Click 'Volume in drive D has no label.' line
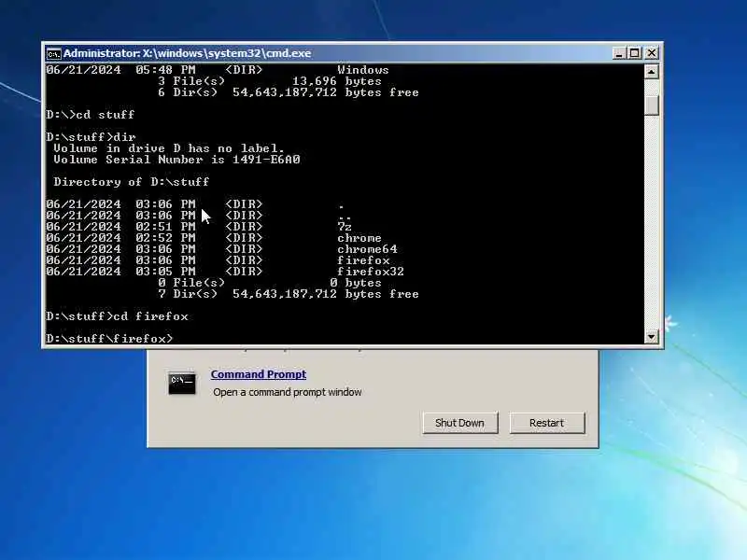Image resolution: width=747 pixels, height=560 pixels. tap(169, 148)
